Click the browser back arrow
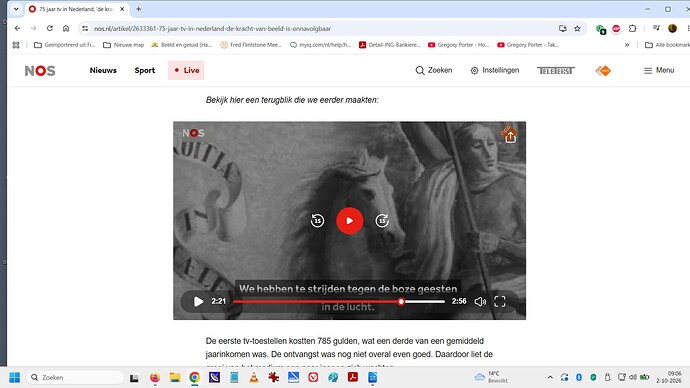The height and width of the screenshot is (388, 690). click(17, 28)
